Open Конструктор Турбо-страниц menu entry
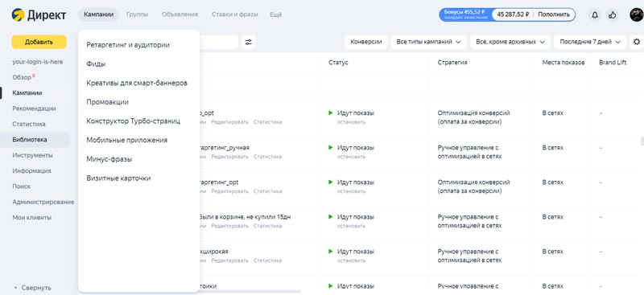This screenshot has width=644, height=295. click(133, 121)
